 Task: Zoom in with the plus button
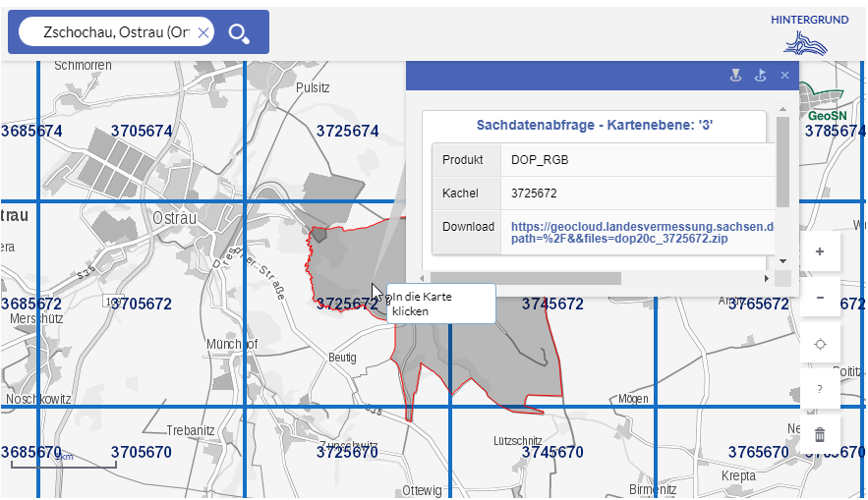pyautogui.click(x=820, y=251)
